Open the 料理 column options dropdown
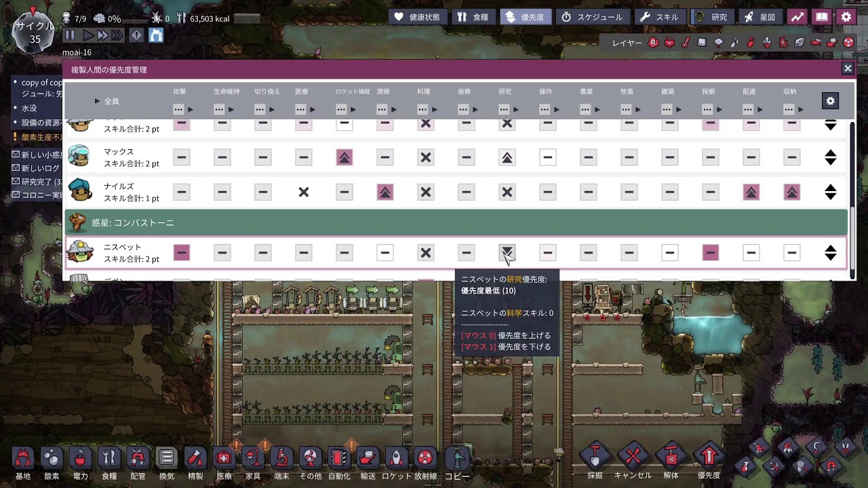 pos(422,109)
